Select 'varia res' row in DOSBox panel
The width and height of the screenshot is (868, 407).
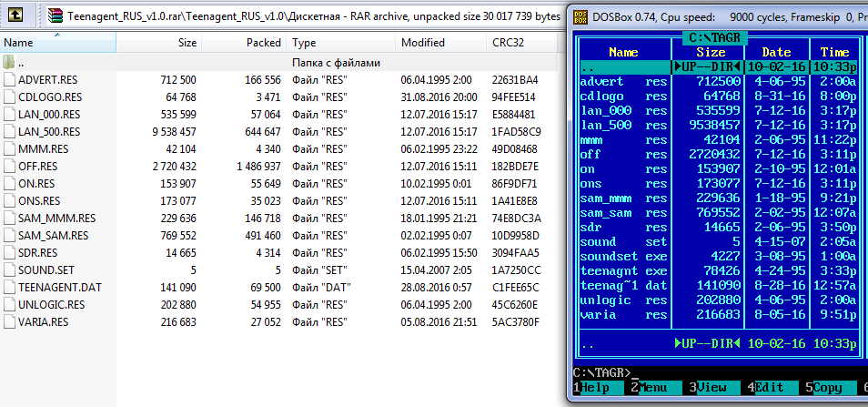click(719, 314)
